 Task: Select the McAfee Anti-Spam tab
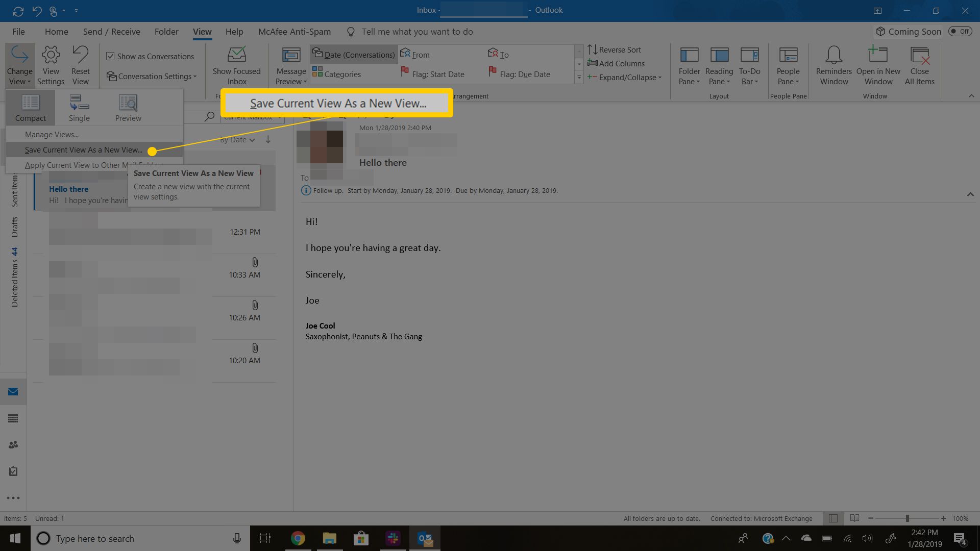click(295, 31)
